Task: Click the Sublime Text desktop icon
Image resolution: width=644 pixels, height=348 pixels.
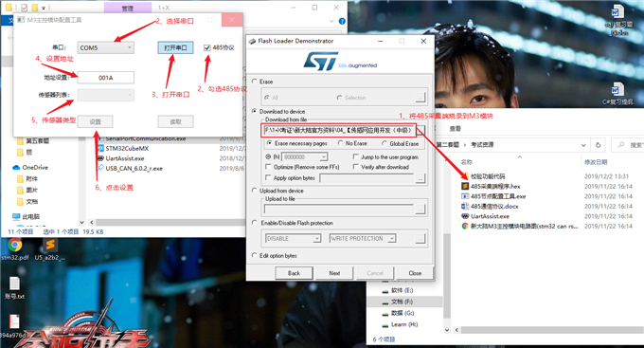Action: pos(50,246)
